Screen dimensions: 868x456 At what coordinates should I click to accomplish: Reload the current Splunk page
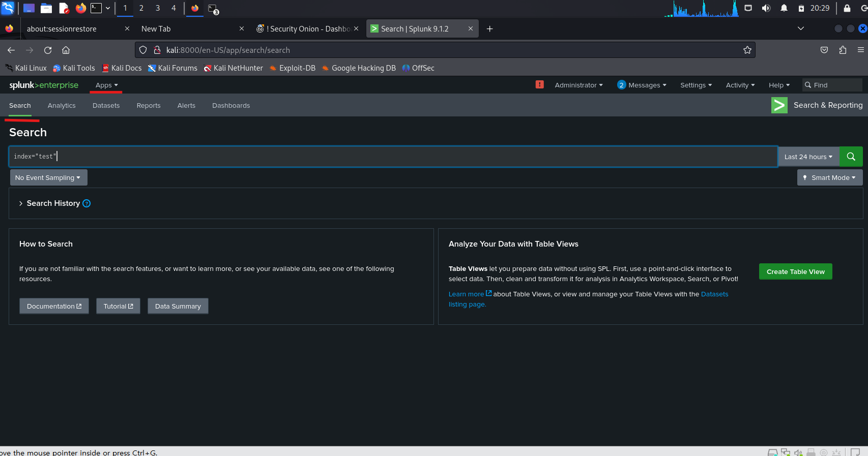click(x=48, y=50)
